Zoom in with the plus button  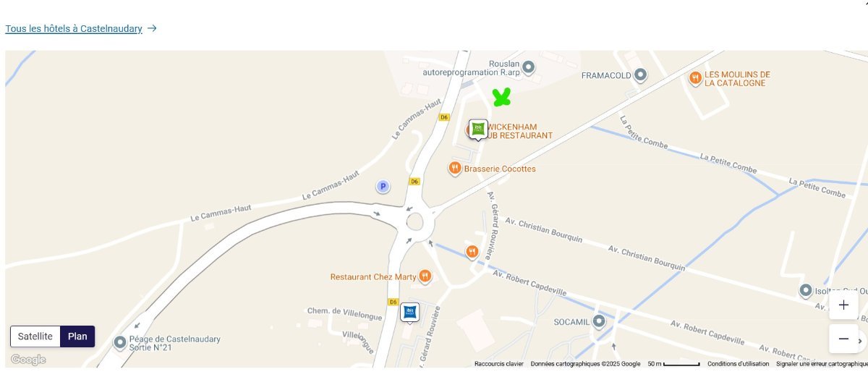[843, 305]
